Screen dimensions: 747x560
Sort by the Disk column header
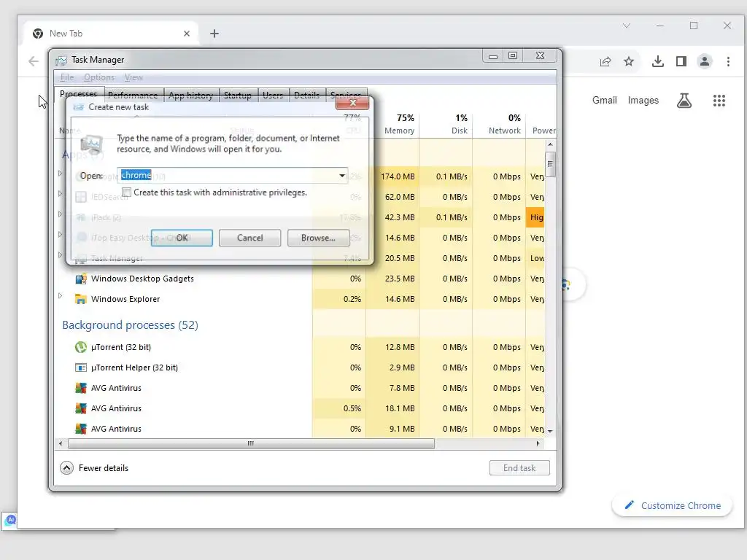click(446, 124)
